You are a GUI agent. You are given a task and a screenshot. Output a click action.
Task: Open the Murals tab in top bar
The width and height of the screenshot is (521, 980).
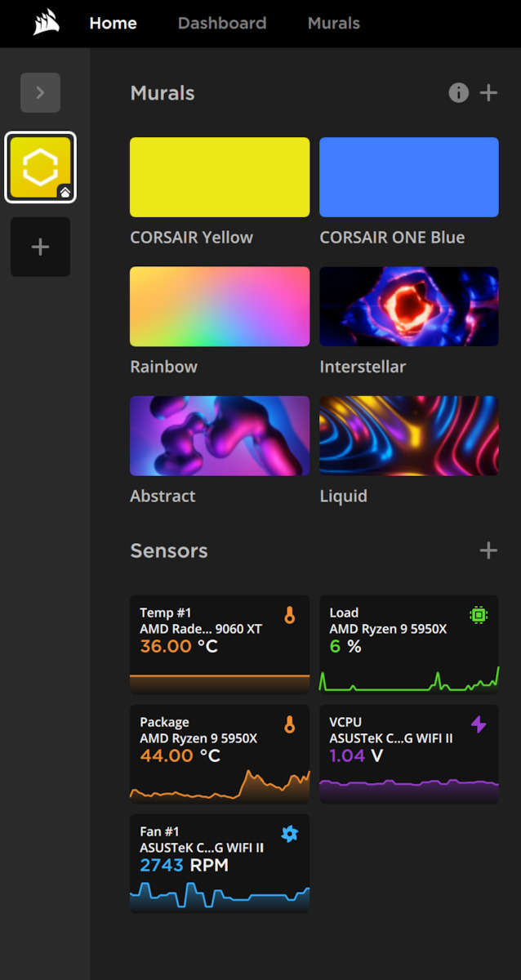[333, 23]
